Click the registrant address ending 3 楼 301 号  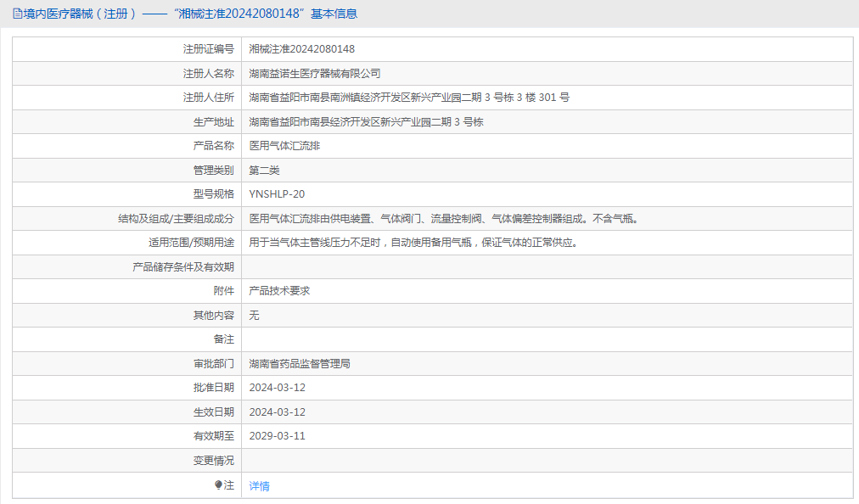coord(409,98)
